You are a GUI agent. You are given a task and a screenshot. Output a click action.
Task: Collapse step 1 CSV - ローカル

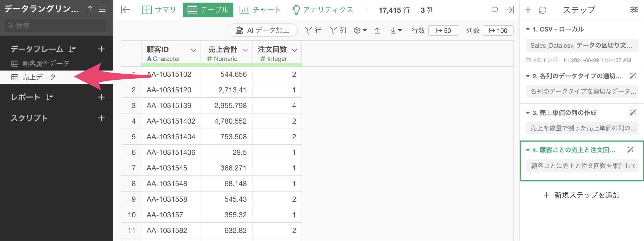tap(528, 29)
